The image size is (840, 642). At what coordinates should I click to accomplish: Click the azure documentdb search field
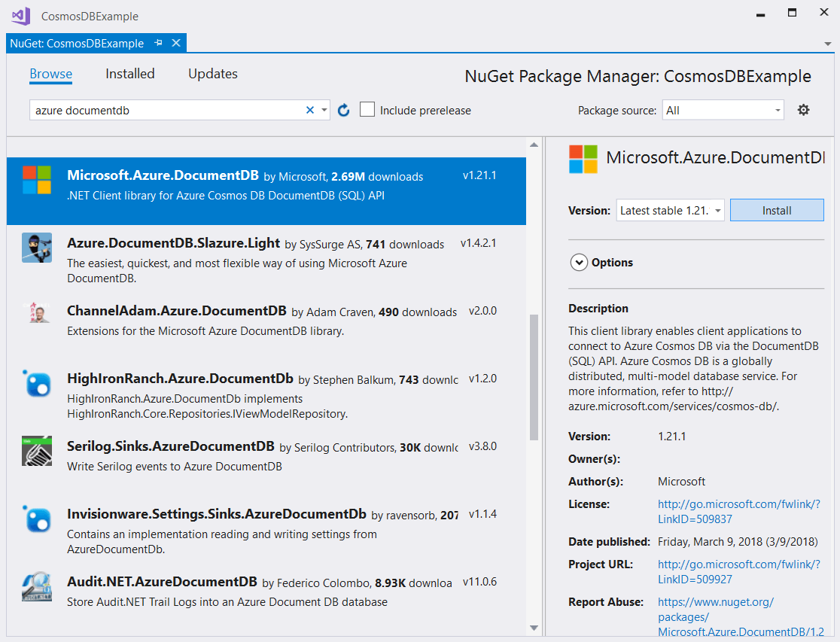click(166, 111)
